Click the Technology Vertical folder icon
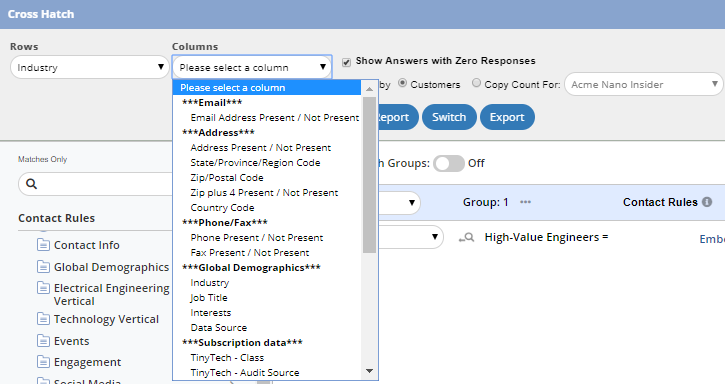 coord(43,319)
